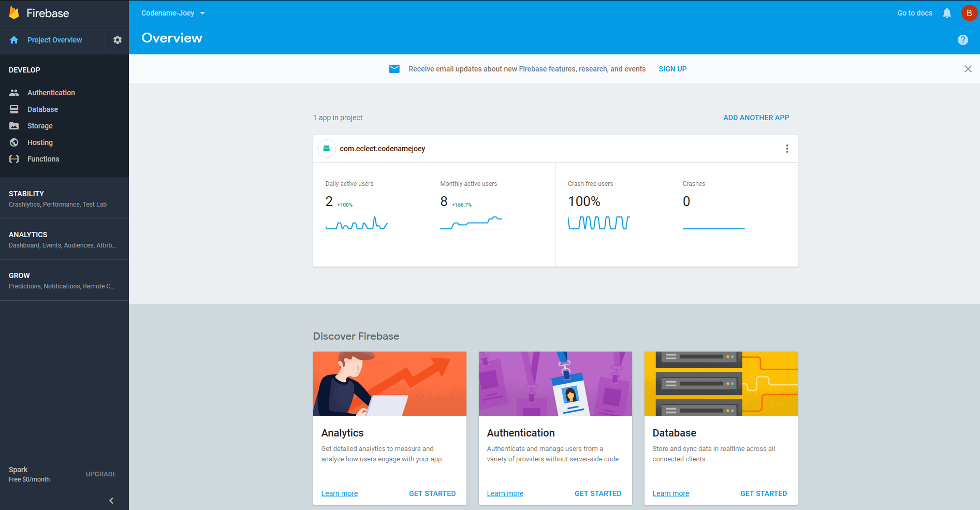Click UPGRADE next to Spark plan
The image size is (980, 510).
pyautogui.click(x=101, y=474)
